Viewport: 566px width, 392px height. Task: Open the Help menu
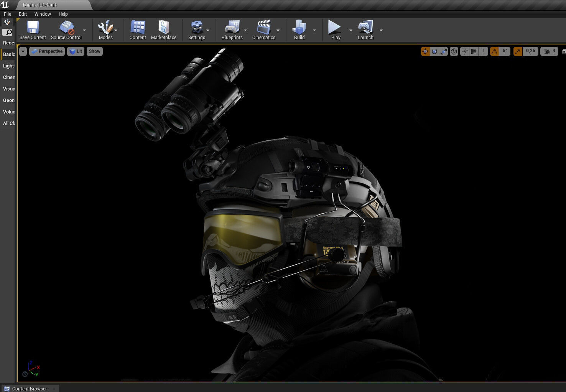click(x=63, y=14)
